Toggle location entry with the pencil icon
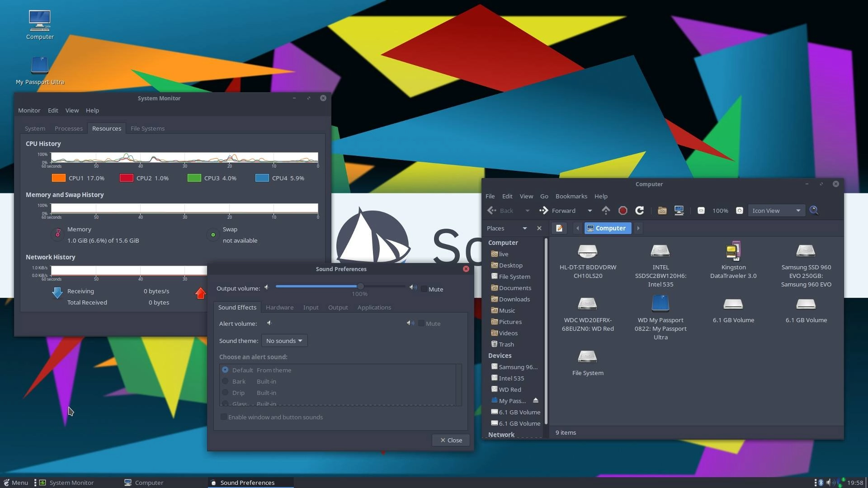Screen dimensions: 868x488 coord(559,228)
